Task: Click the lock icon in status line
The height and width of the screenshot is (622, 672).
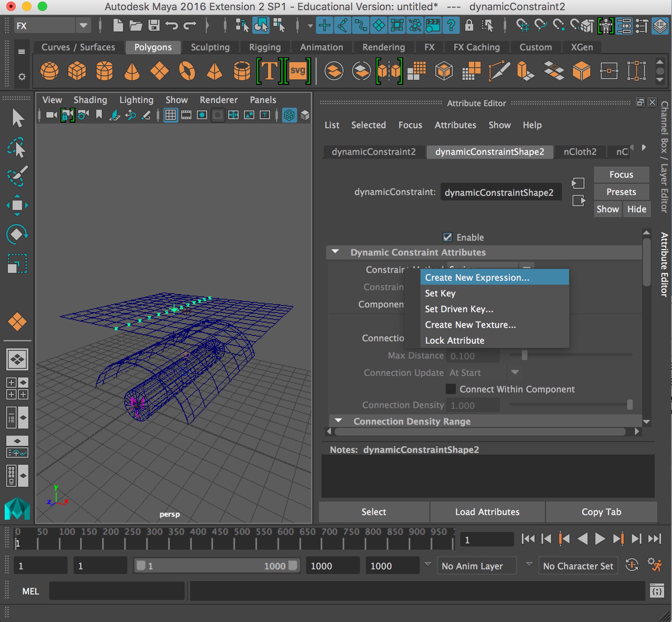Action: 469,26
